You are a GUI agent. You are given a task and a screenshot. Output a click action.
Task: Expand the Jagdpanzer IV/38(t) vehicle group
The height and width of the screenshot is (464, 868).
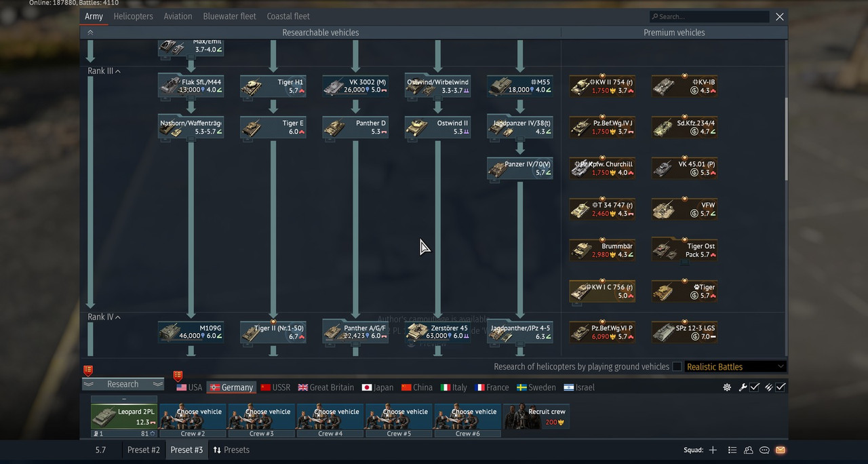tap(519, 127)
